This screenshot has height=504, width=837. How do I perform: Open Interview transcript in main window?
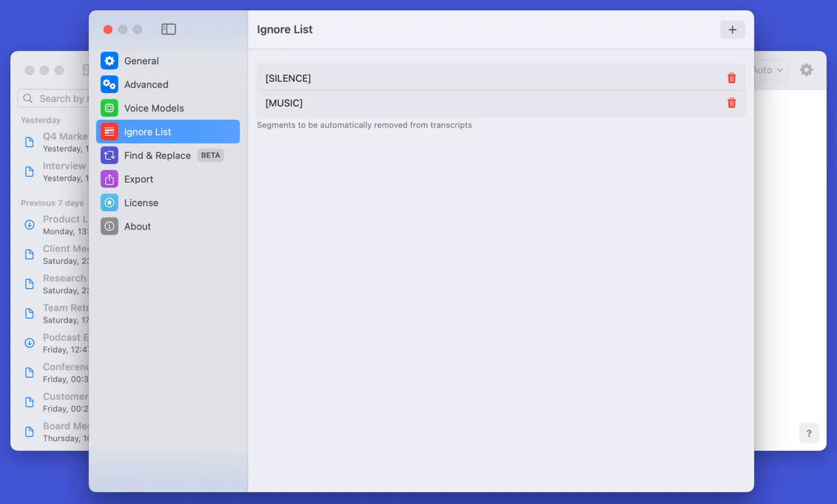pos(54,172)
